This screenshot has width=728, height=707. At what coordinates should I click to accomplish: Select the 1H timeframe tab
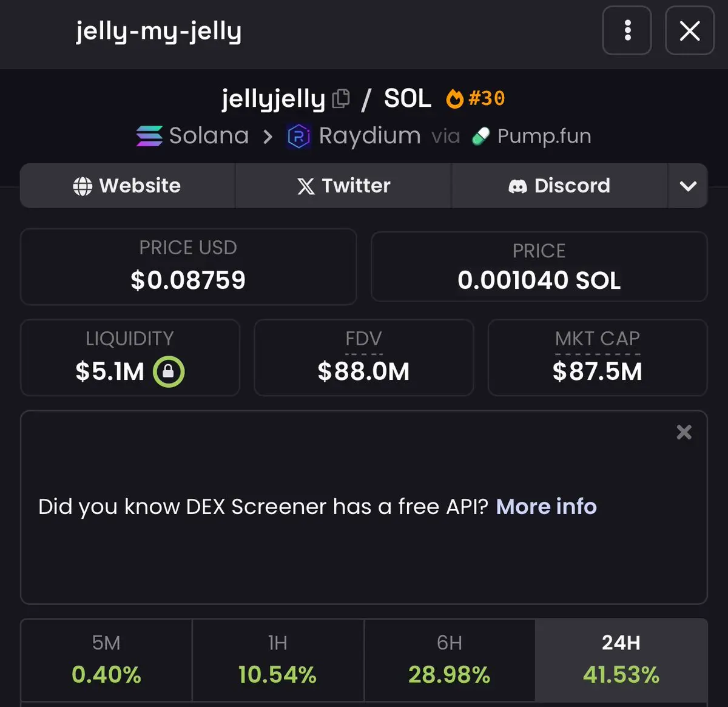click(x=278, y=660)
